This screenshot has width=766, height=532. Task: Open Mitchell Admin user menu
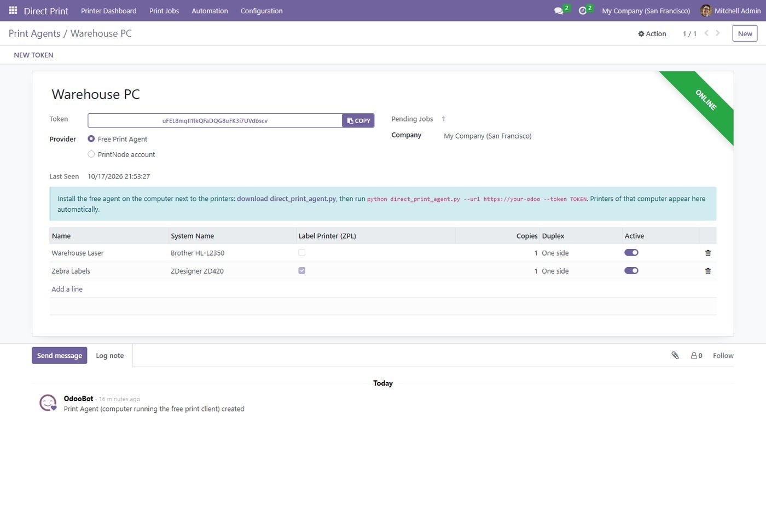(730, 10)
